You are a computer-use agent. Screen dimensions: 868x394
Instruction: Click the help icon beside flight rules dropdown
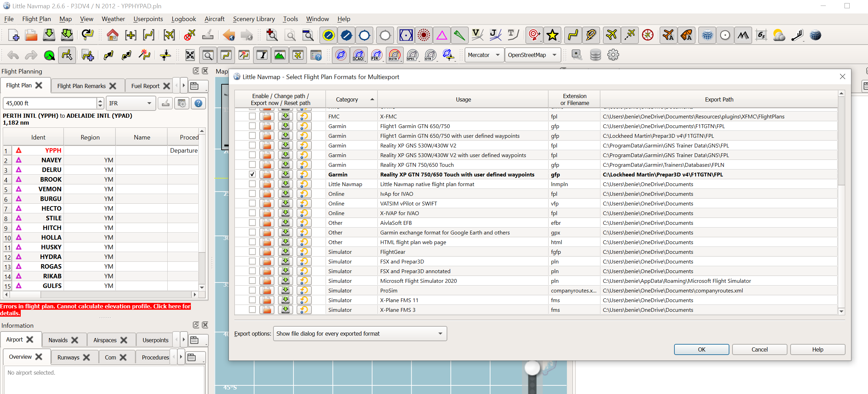click(x=198, y=103)
